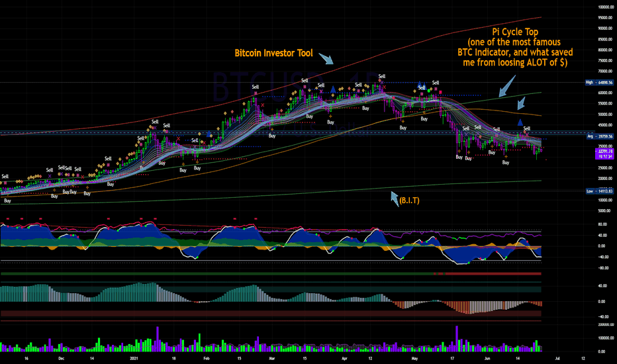The image size is (617, 364).
Task: Select the "(B.I.T)" text label
Action: 409,201
